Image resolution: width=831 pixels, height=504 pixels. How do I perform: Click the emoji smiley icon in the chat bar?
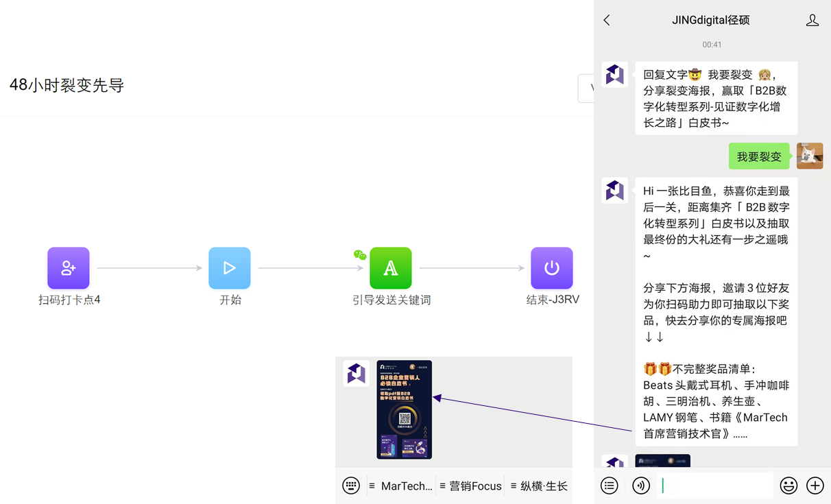tap(788, 485)
